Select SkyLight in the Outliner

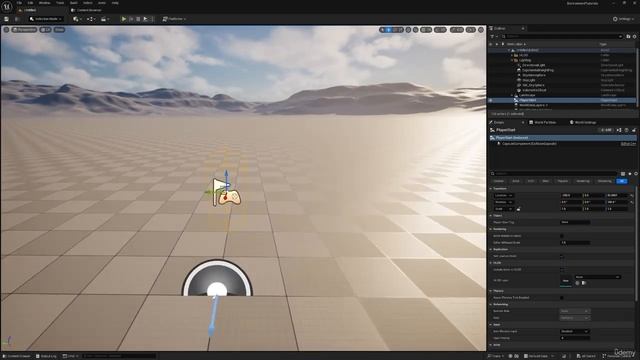(529, 80)
